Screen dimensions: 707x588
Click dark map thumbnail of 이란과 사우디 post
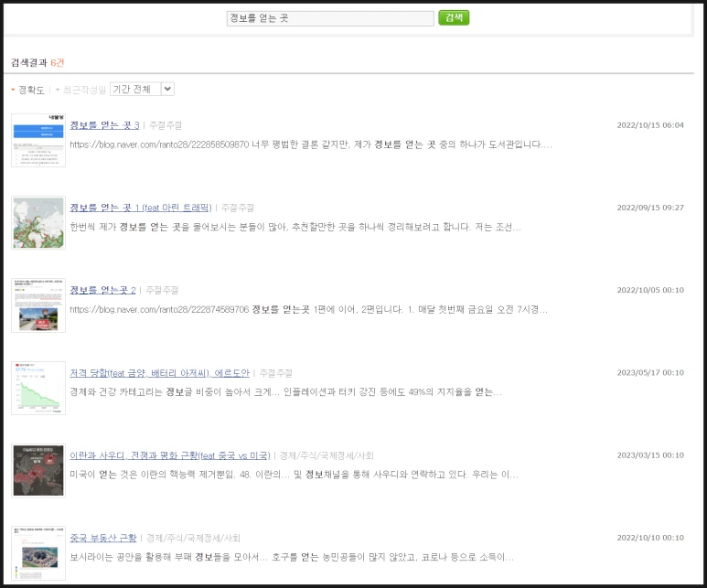click(38, 470)
